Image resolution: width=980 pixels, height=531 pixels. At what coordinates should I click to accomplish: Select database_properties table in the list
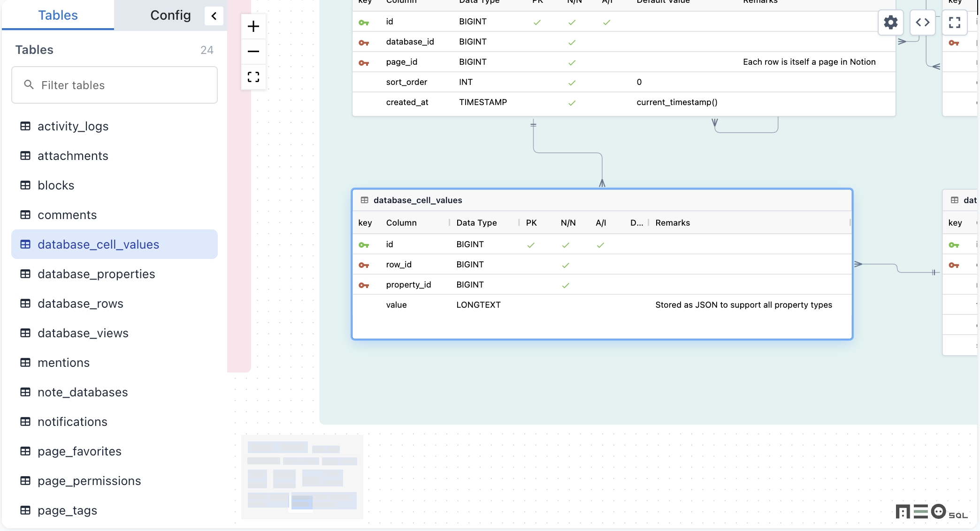(x=115, y=274)
